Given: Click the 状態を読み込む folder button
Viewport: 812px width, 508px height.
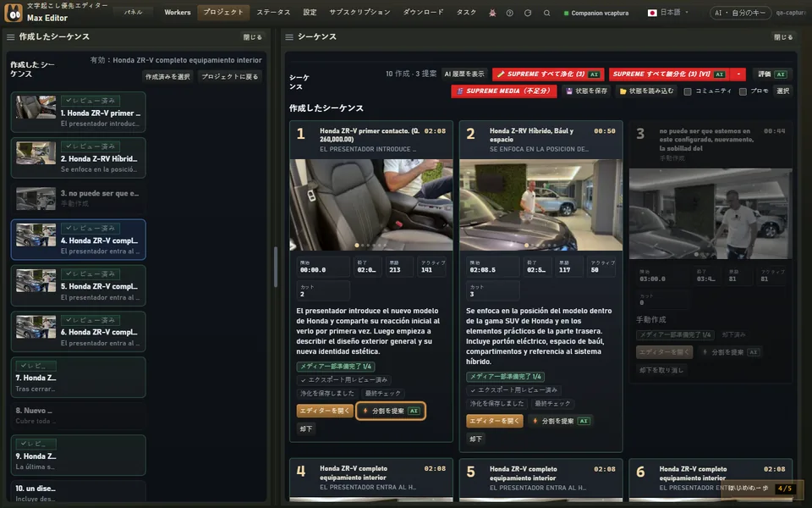Looking at the screenshot, I should pos(647,91).
